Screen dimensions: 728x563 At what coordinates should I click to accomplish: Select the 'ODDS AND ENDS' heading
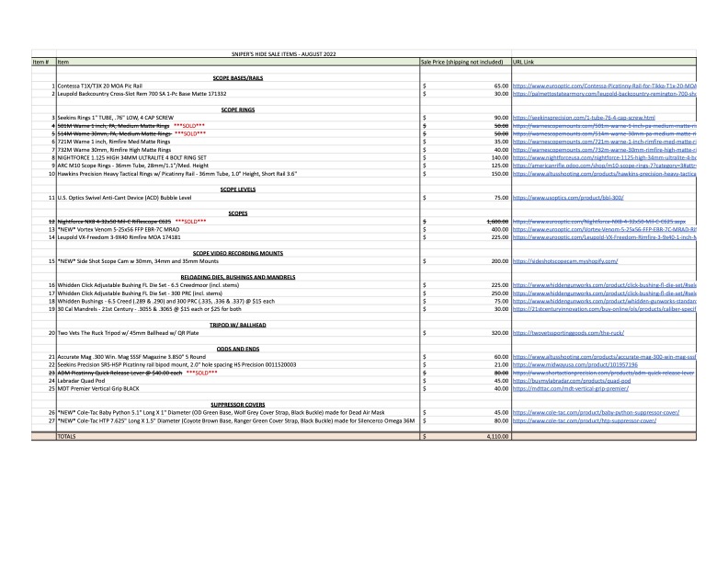tap(238, 349)
